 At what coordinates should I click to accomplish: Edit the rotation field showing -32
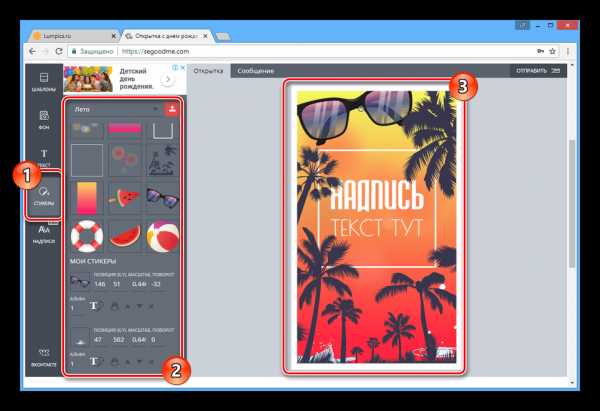(x=156, y=284)
